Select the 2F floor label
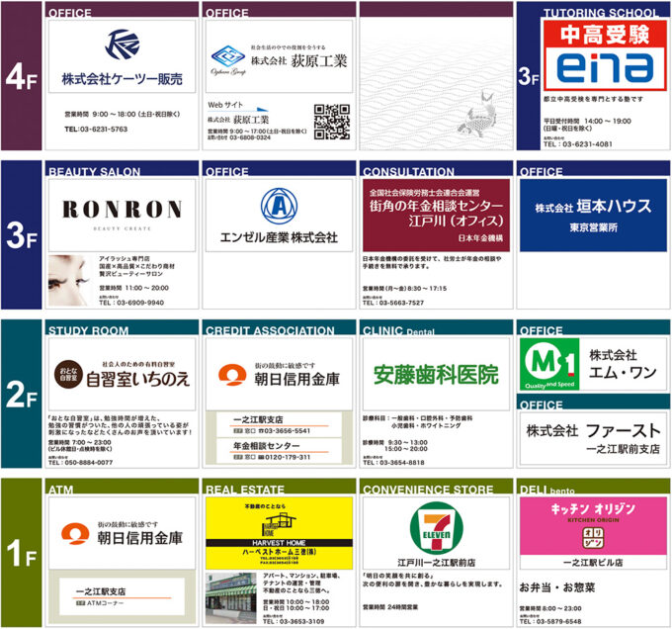 [22, 395]
